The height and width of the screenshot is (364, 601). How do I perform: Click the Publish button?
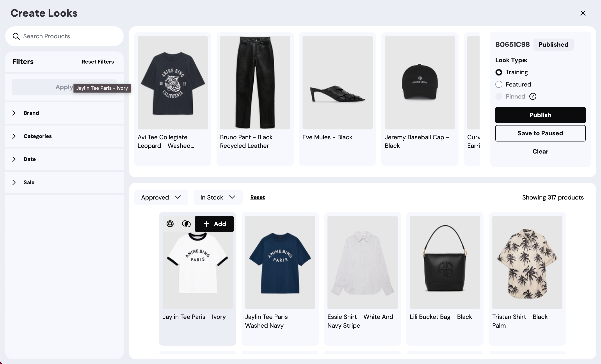[540, 115]
